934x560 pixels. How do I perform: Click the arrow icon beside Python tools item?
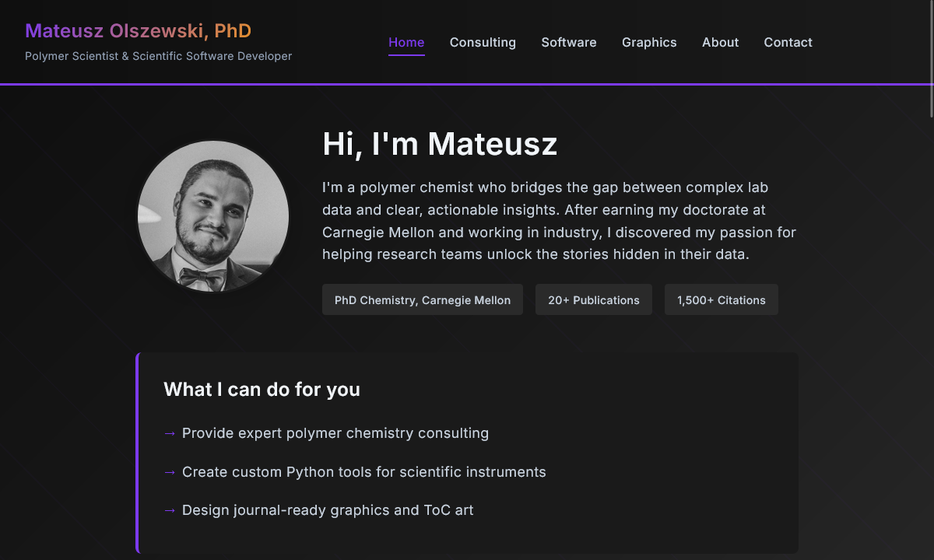click(x=170, y=472)
